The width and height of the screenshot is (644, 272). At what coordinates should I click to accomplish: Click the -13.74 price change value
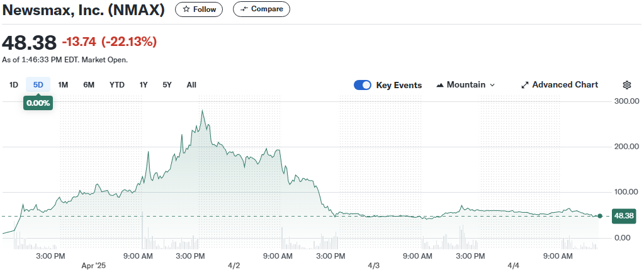tap(79, 42)
